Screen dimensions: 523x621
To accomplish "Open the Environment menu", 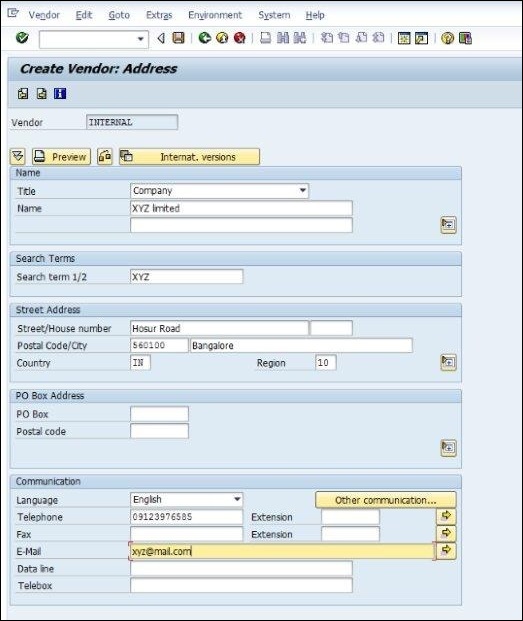I will pos(215,15).
